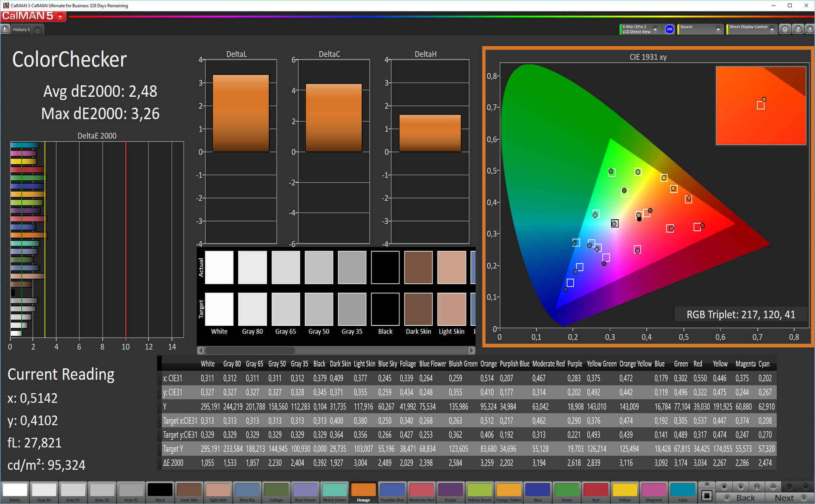Image resolution: width=815 pixels, height=504 pixels.
Task: Click the blue 205 meter mode circle
Action: (669, 29)
